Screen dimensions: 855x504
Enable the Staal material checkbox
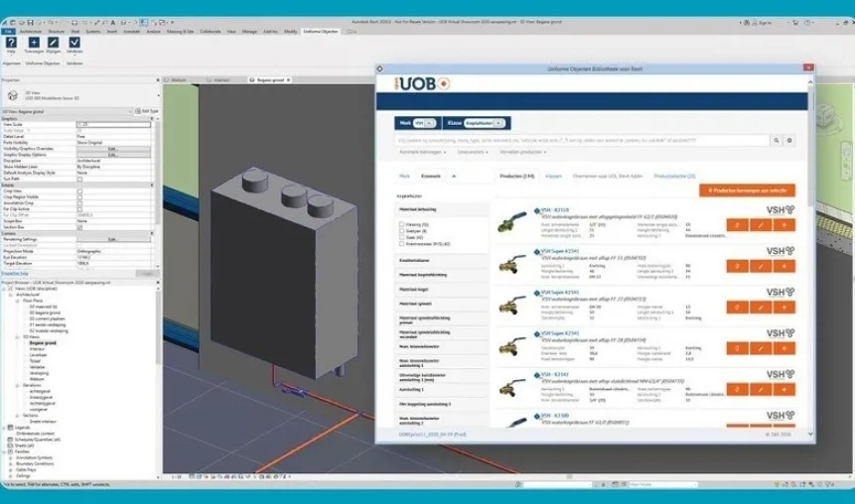point(402,237)
